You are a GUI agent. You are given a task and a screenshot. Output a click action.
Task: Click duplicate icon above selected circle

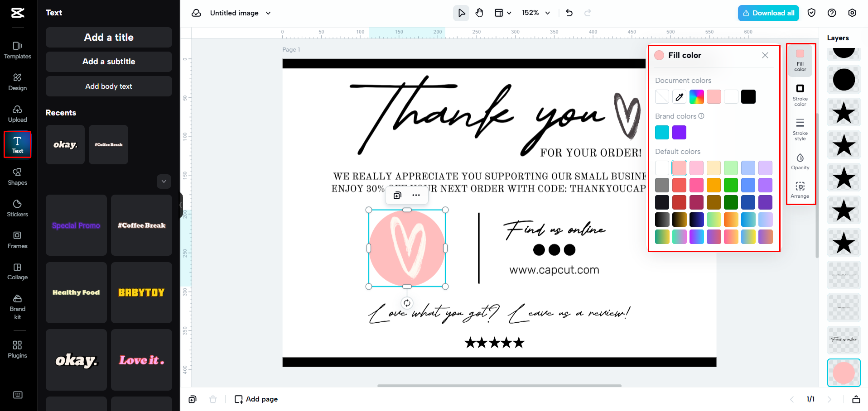[397, 195]
